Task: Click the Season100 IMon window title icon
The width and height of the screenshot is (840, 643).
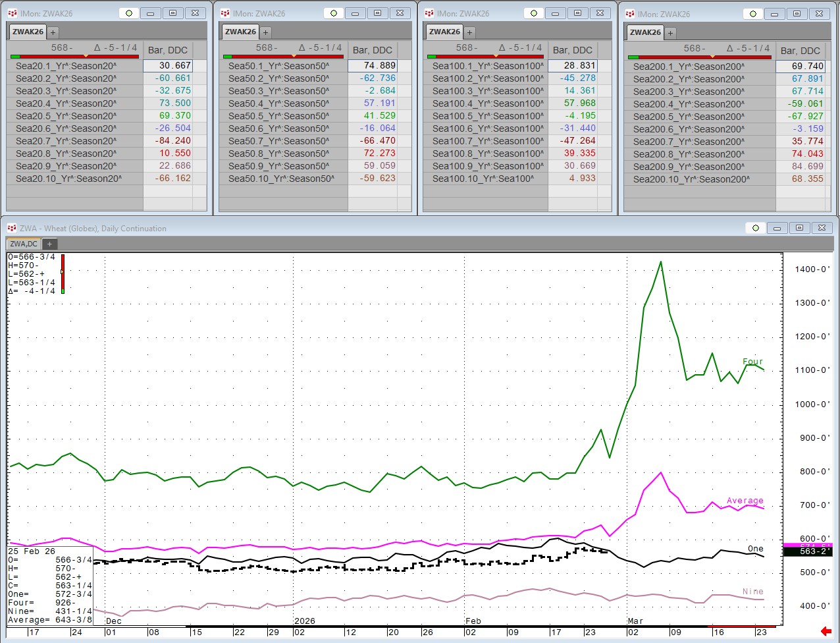Action: coord(429,13)
